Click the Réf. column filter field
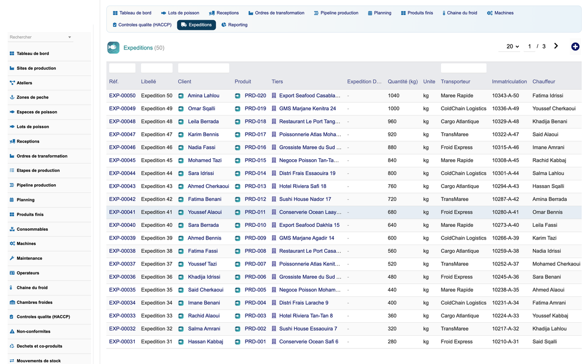This screenshot has width=588, height=364. (x=122, y=68)
